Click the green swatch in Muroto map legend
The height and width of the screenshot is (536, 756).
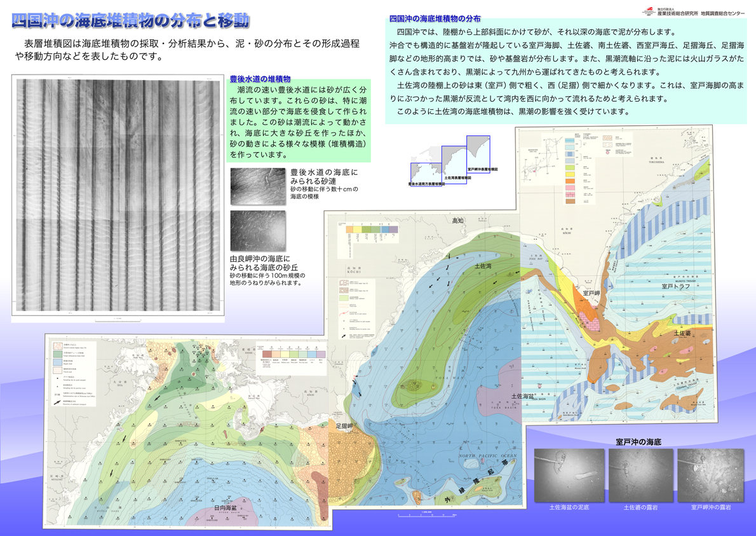(570, 167)
